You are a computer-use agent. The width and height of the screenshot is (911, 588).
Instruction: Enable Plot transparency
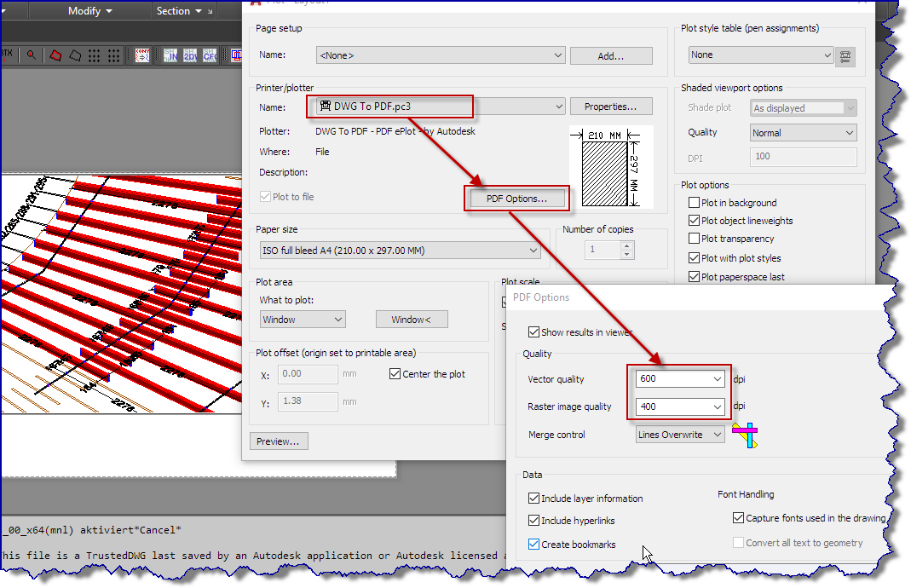[695, 239]
